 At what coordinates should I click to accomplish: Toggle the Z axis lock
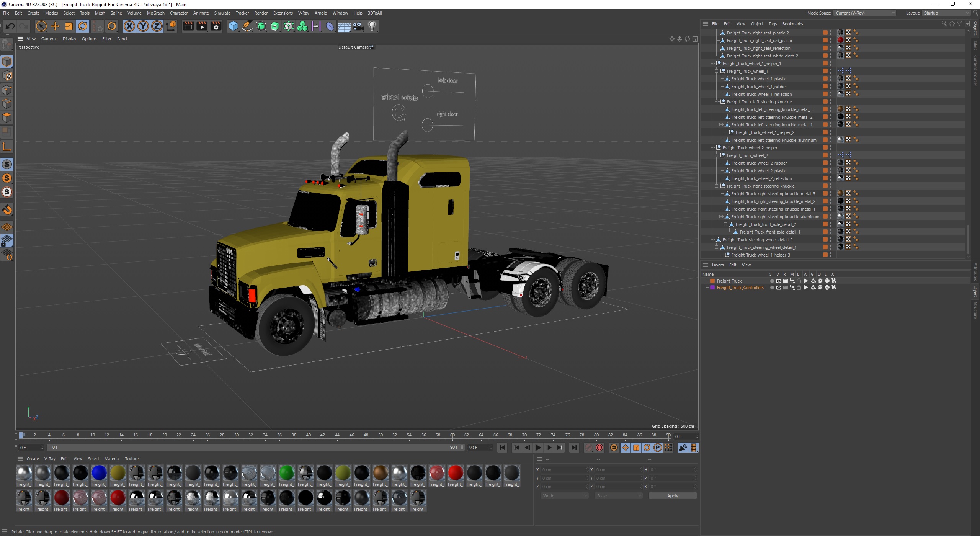click(x=157, y=26)
